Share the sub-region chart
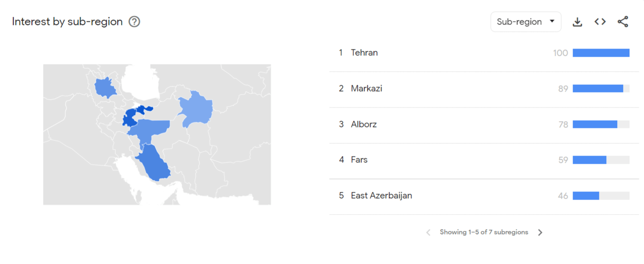Viewport: 644px width, 264px height. click(623, 22)
